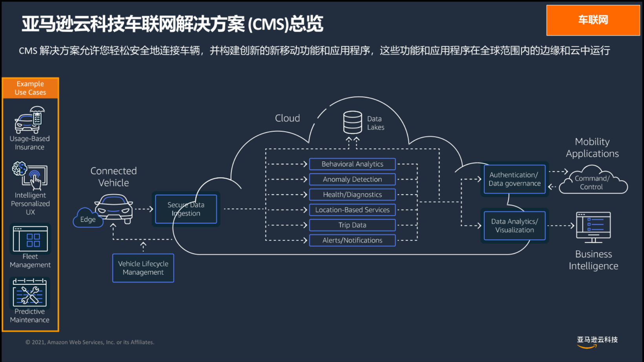Screen dimensions: 644x362
Task: Select the Health/Diagnostics box
Action: (352, 195)
